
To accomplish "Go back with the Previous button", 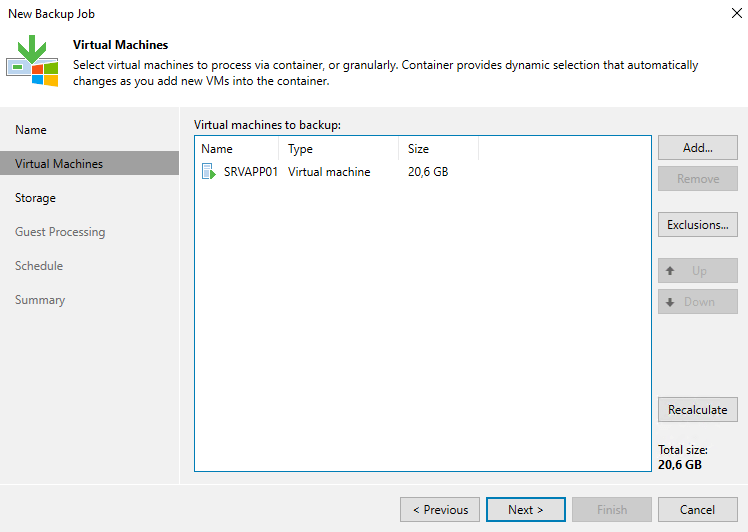I will pyautogui.click(x=440, y=510).
